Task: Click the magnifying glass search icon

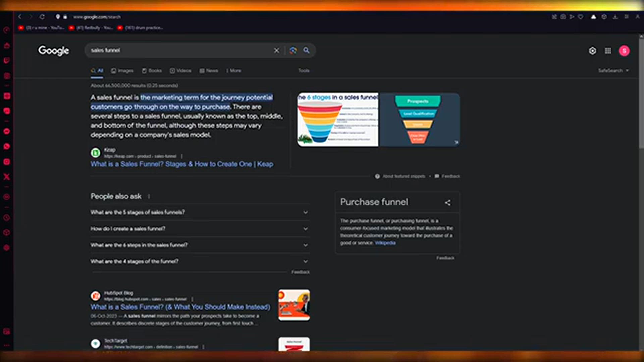Action: 306,50
